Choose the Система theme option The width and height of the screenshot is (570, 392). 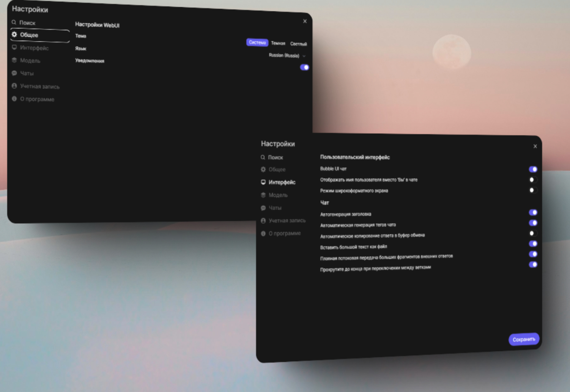(257, 42)
